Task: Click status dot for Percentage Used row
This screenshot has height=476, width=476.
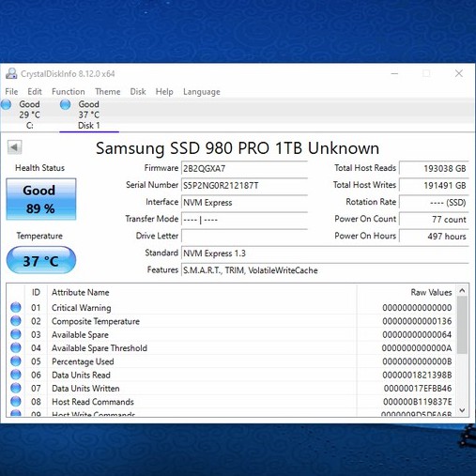Action: [16, 361]
